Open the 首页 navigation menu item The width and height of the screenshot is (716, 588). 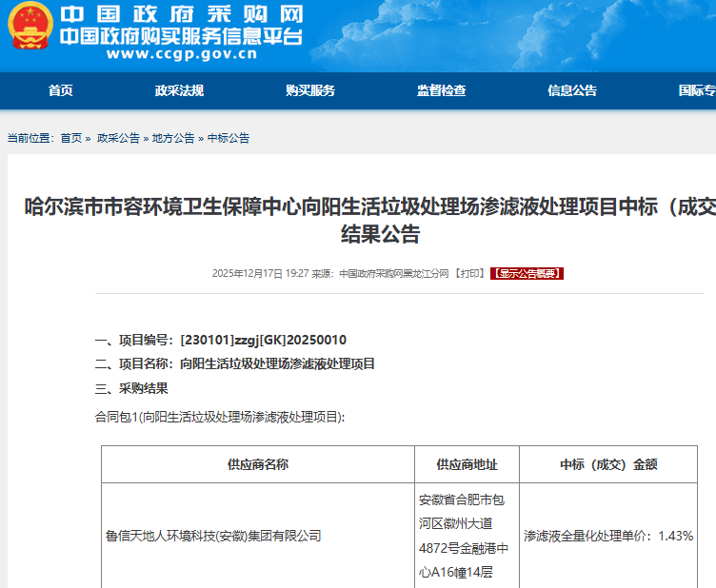61,91
